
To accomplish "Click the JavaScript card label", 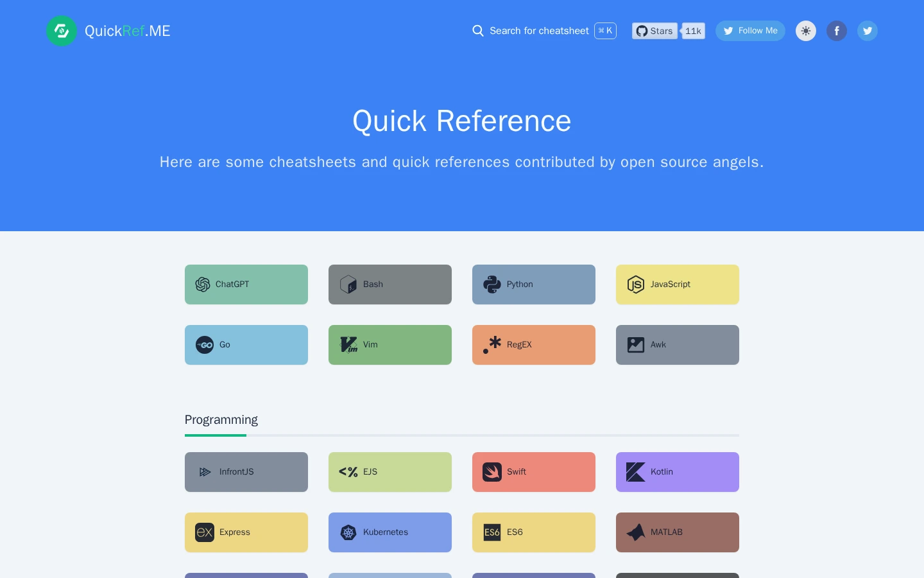I will tap(671, 285).
